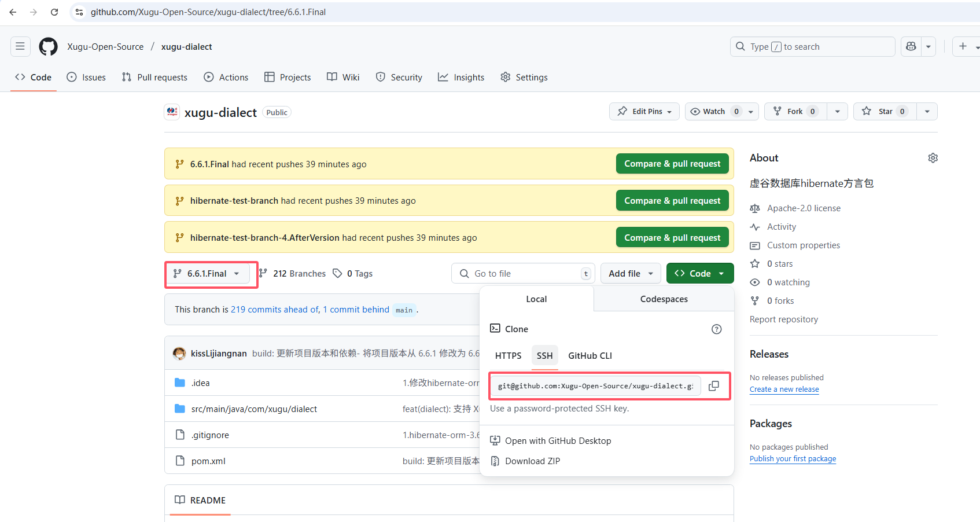Select the HTTPS clone option
Screen dimensions: 980x522
(508, 356)
